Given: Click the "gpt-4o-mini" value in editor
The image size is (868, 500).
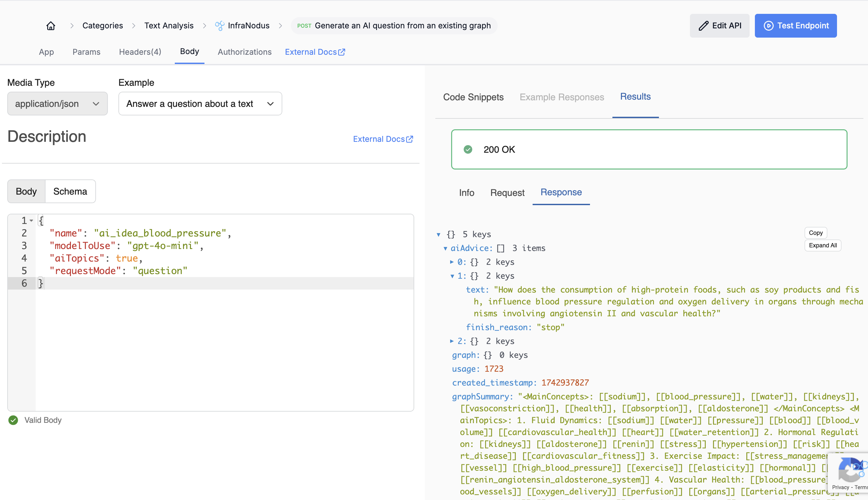Looking at the screenshot, I should pos(163,245).
